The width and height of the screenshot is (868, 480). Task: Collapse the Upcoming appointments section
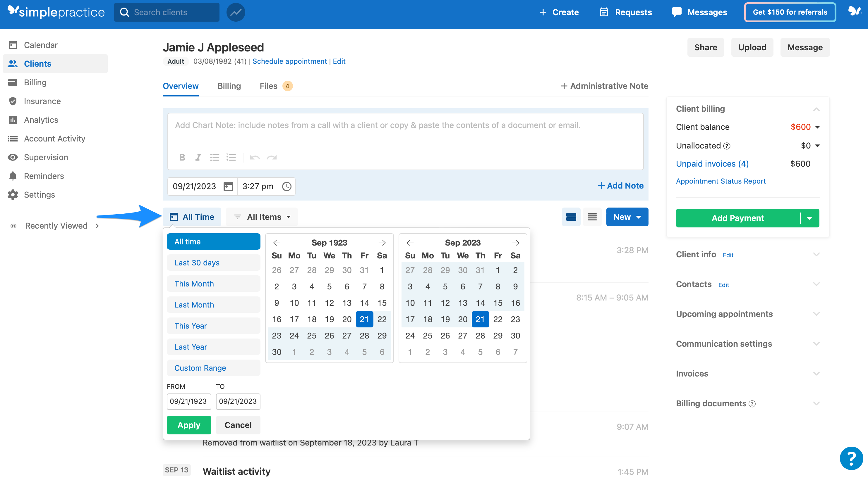(816, 314)
